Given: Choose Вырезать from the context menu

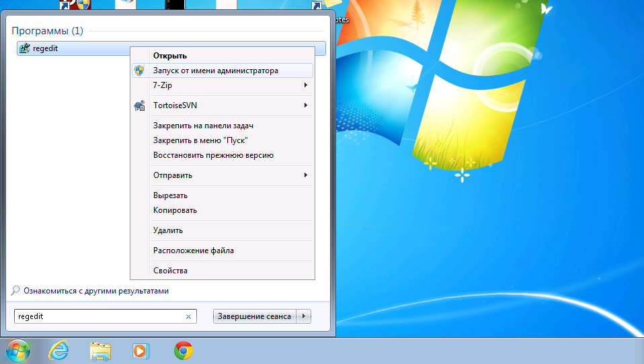Looking at the screenshot, I should 223,195.
